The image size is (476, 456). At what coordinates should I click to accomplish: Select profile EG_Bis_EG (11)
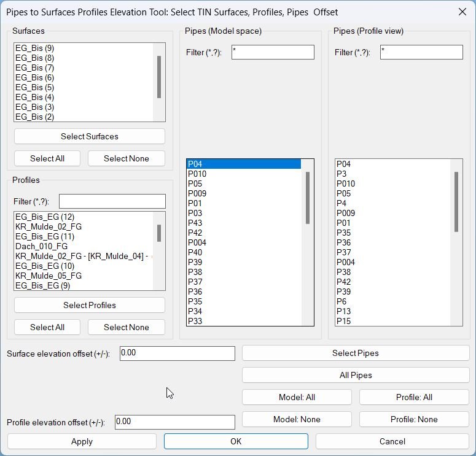[x=84, y=236]
